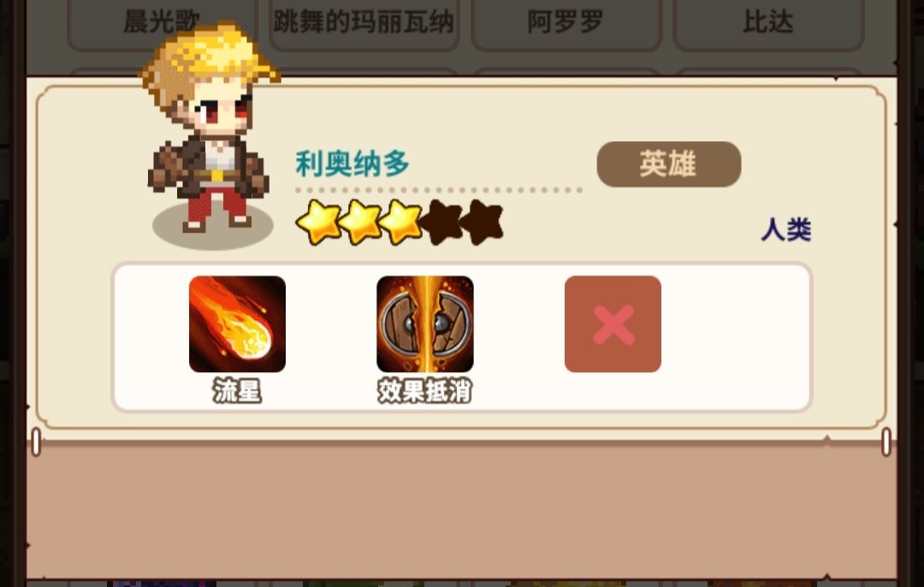Click the first gold star rating
The height and width of the screenshot is (587, 924).
[x=318, y=222]
